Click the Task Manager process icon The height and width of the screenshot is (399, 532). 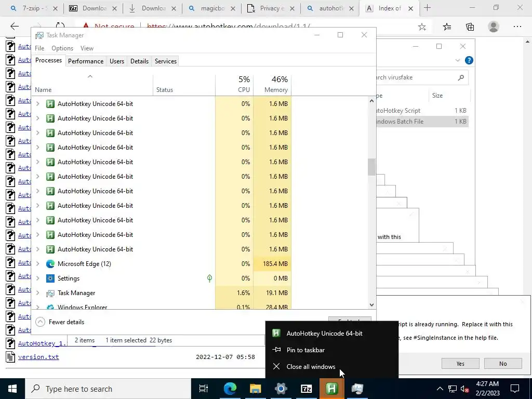pyautogui.click(x=50, y=293)
